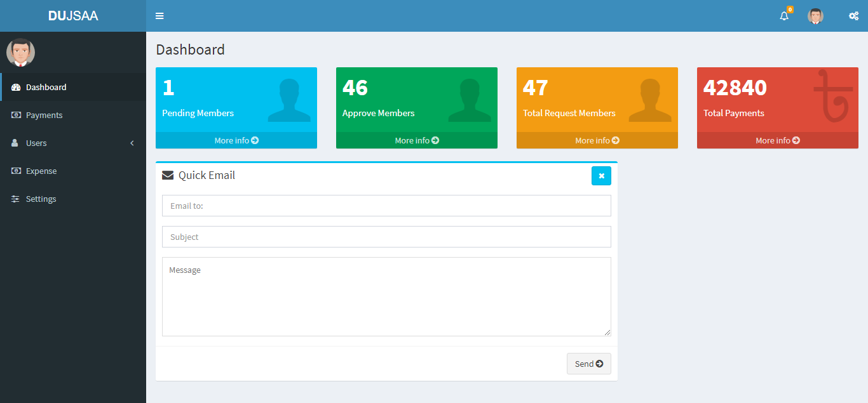
Task: Click the Dashboard speedometer icon in sidebar
Action: click(17, 88)
